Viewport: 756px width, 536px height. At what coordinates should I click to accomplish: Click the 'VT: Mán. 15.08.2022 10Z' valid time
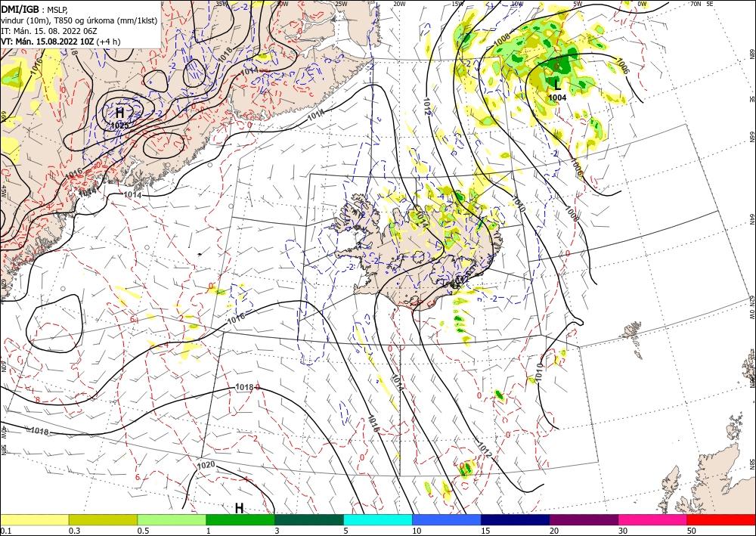coord(47,42)
